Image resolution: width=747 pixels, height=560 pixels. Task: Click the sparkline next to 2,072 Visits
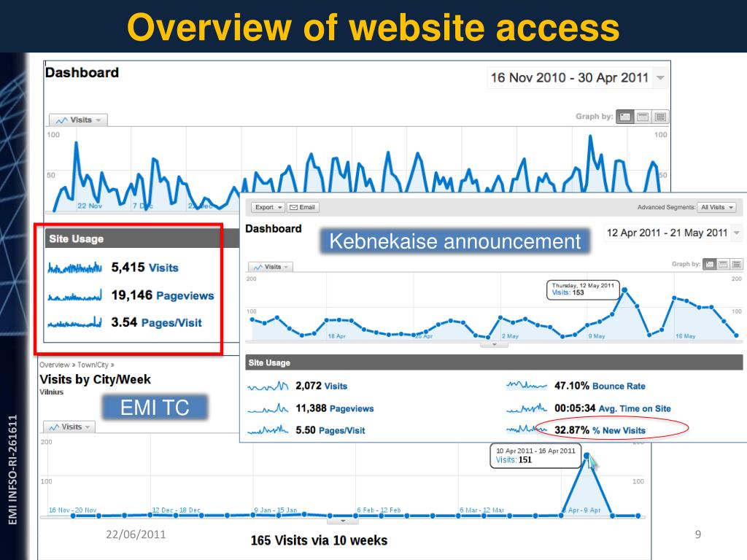268,386
